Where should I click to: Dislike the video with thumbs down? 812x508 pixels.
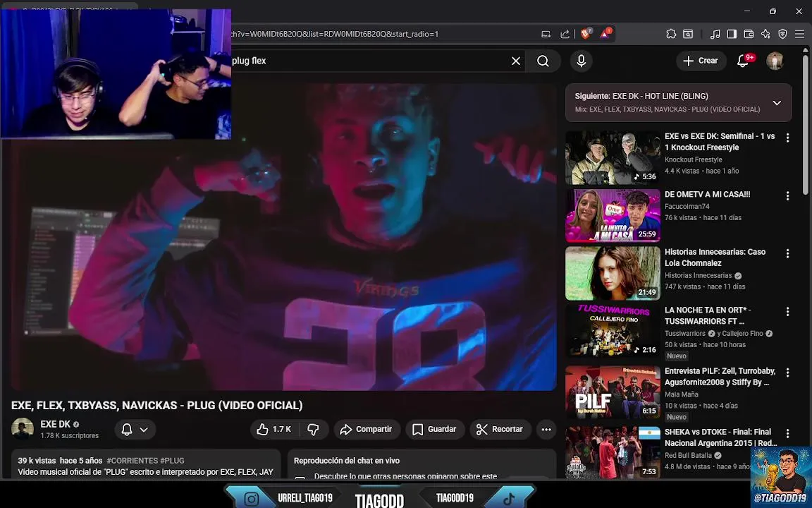point(313,429)
